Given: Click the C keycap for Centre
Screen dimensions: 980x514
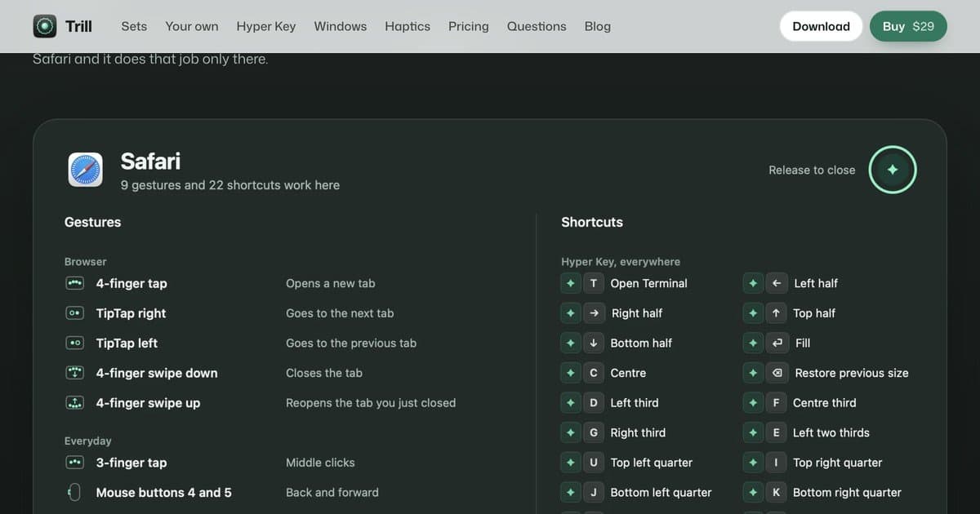Looking at the screenshot, I should tap(594, 373).
